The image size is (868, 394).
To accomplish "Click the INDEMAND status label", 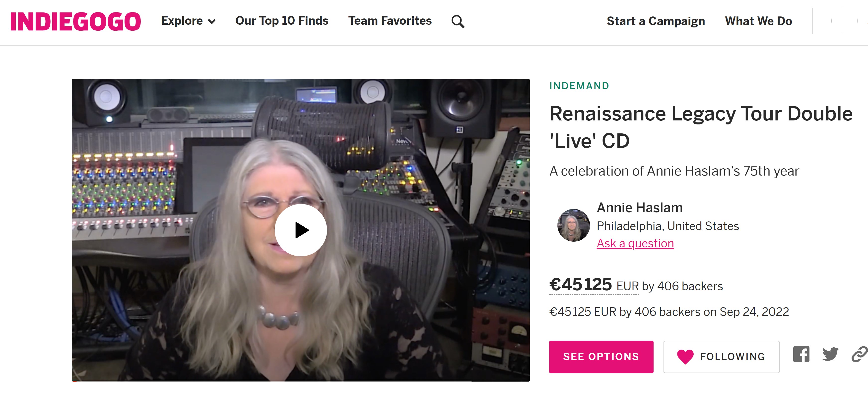I will point(579,86).
